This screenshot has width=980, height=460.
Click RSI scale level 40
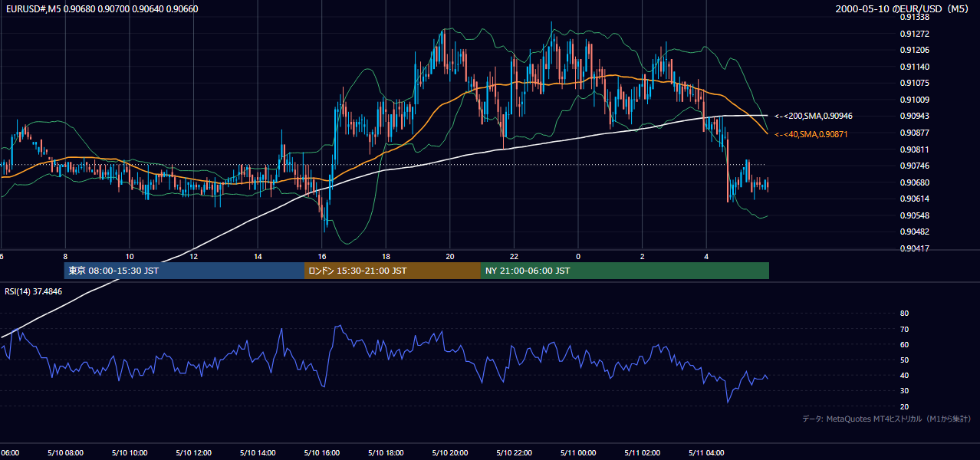coord(904,376)
